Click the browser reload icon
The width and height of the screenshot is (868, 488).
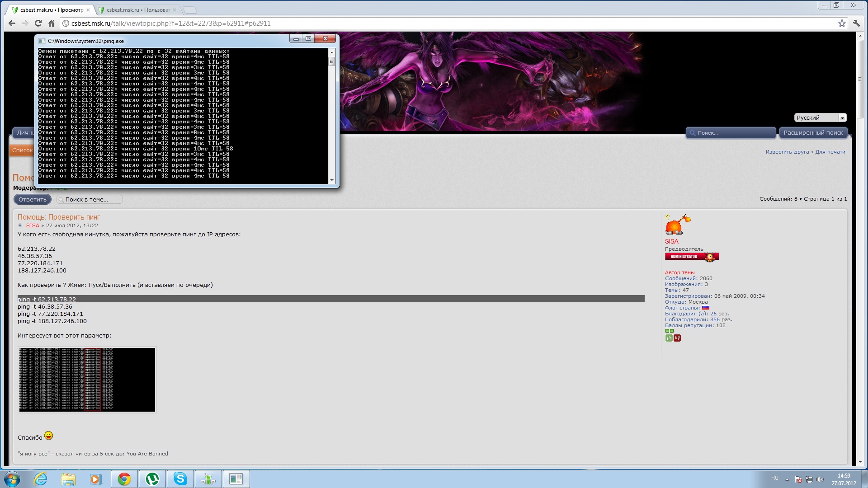pos(38,23)
